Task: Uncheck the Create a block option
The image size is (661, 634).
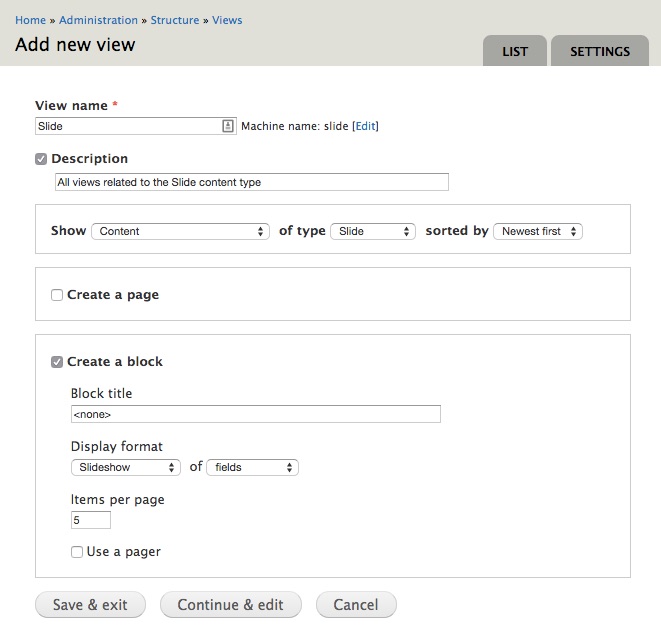Action: tap(57, 362)
